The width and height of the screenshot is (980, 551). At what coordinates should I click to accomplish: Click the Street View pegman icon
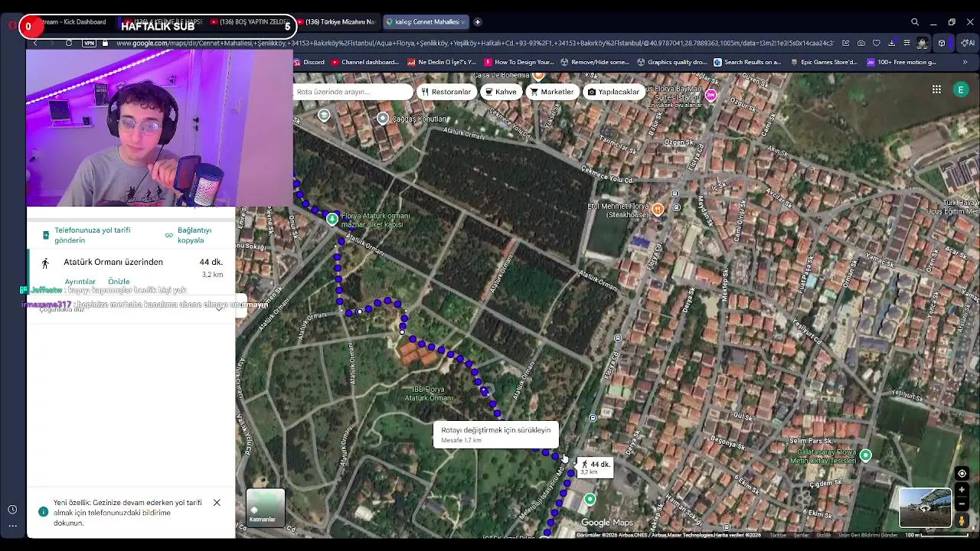point(962,520)
